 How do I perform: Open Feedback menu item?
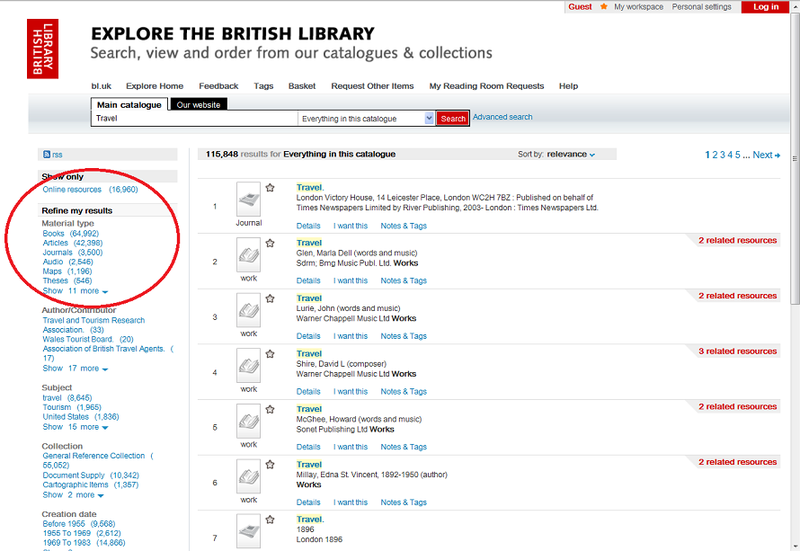click(218, 86)
